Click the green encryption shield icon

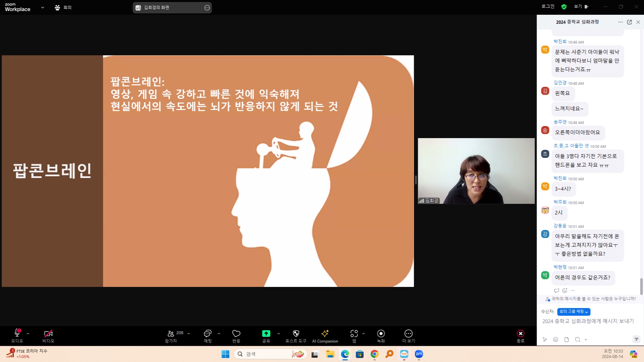click(x=564, y=7)
